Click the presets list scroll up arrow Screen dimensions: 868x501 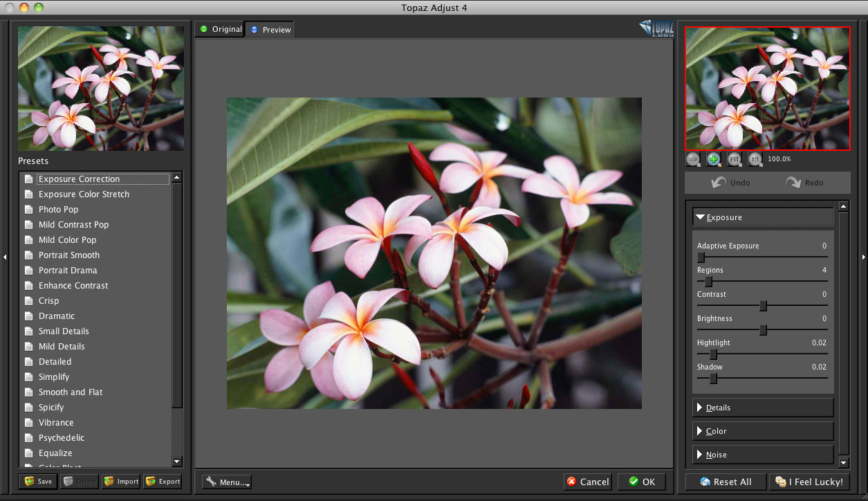(x=177, y=178)
